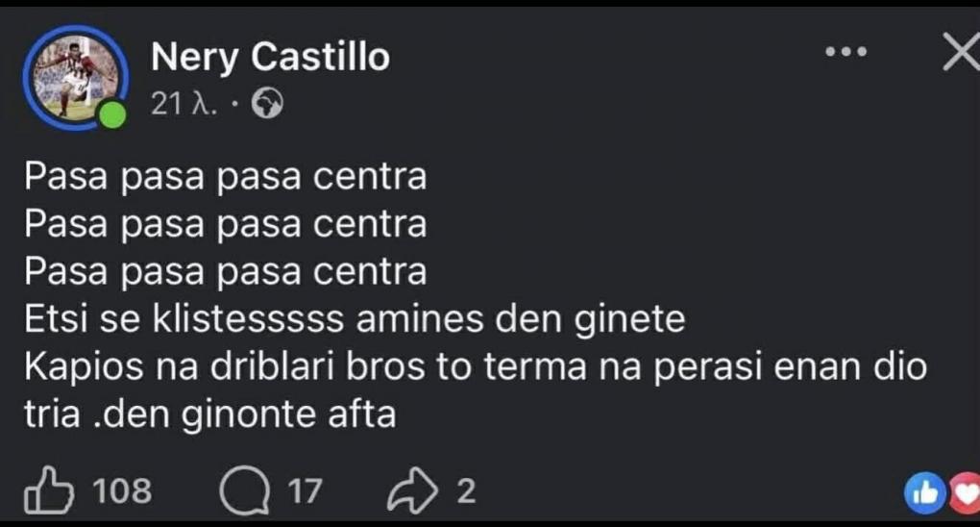Click the first 'Pasa pasa pasa centra' line

click(x=225, y=177)
